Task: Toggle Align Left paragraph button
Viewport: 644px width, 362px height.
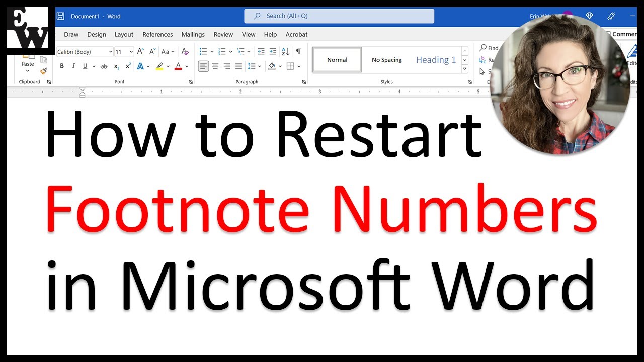Action: click(x=203, y=66)
